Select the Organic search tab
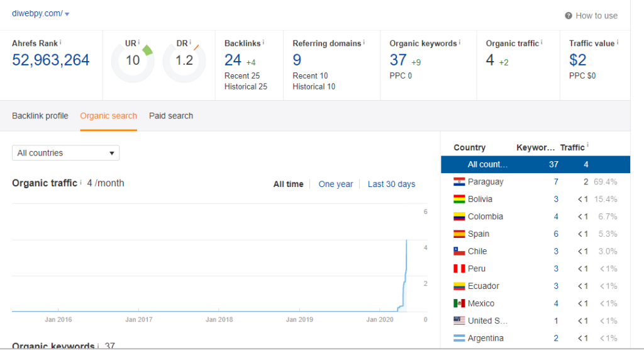Image resolution: width=644 pixels, height=350 pixels. [x=108, y=116]
